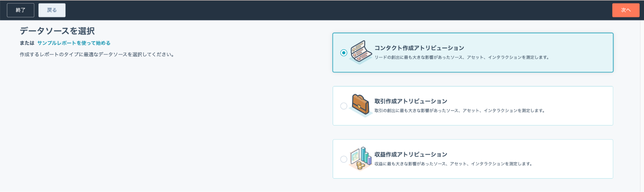Click the 終了 button
Viewport: 644px width, 192px height.
tap(21, 10)
